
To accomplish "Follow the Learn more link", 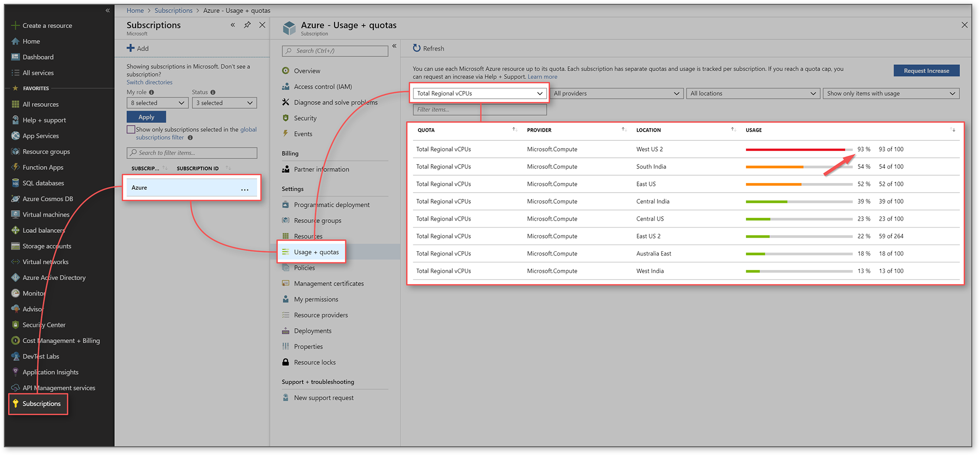I will (x=542, y=76).
